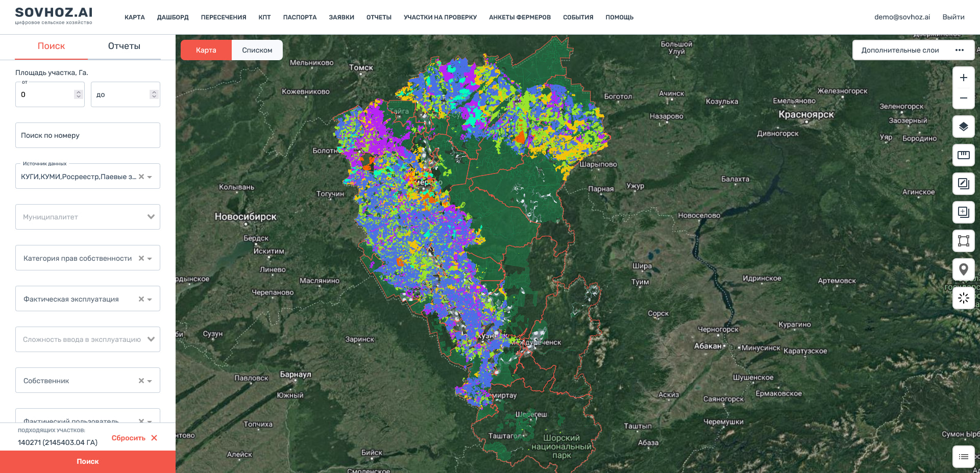The width and height of the screenshot is (980, 473).
Task: Open the Отчеты tab in the sidebar
Action: click(124, 46)
